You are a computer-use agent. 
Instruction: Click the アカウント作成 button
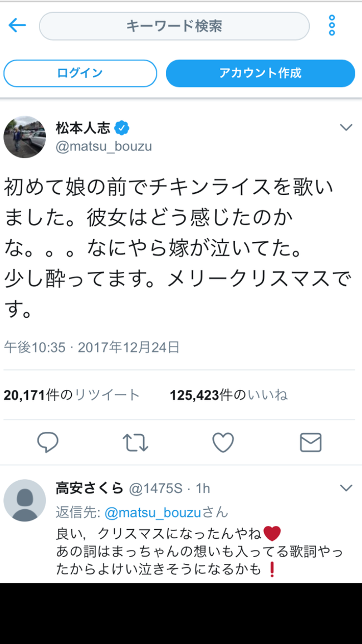tap(260, 74)
